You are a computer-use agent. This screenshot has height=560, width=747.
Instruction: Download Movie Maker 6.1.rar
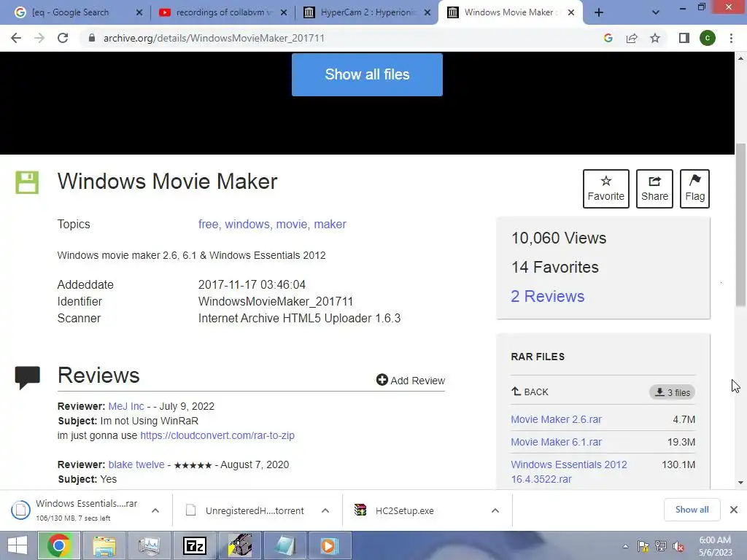point(556,442)
